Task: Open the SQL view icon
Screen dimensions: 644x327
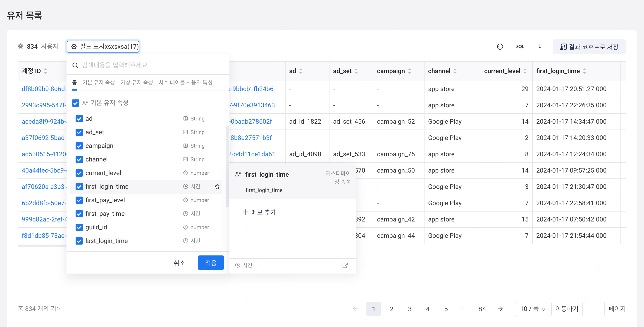Action: click(520, 46)
